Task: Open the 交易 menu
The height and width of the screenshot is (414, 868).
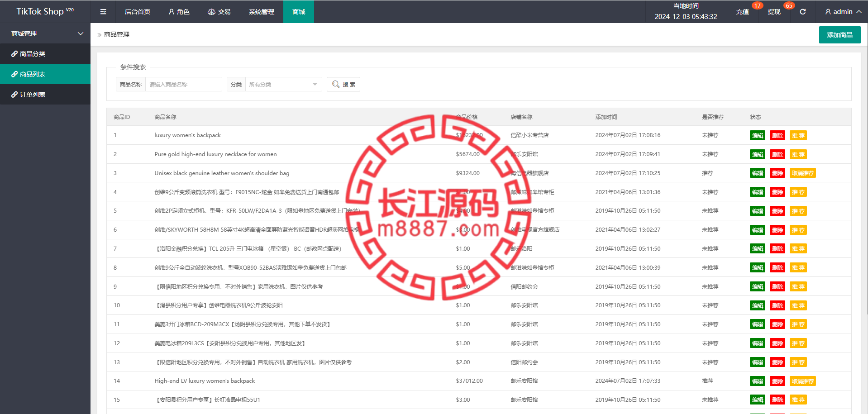Action: [219, 12]
